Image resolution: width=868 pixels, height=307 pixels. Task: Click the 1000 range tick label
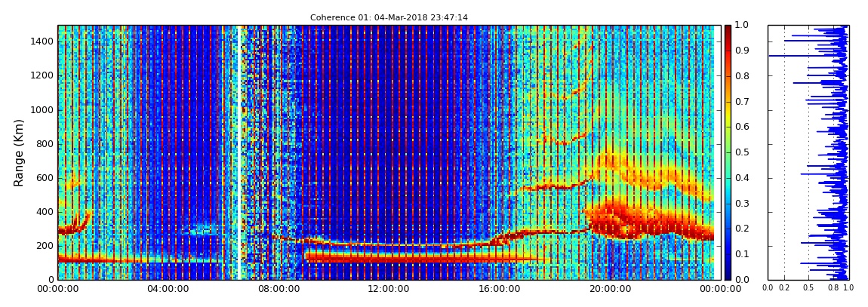(x=42, y=110)
